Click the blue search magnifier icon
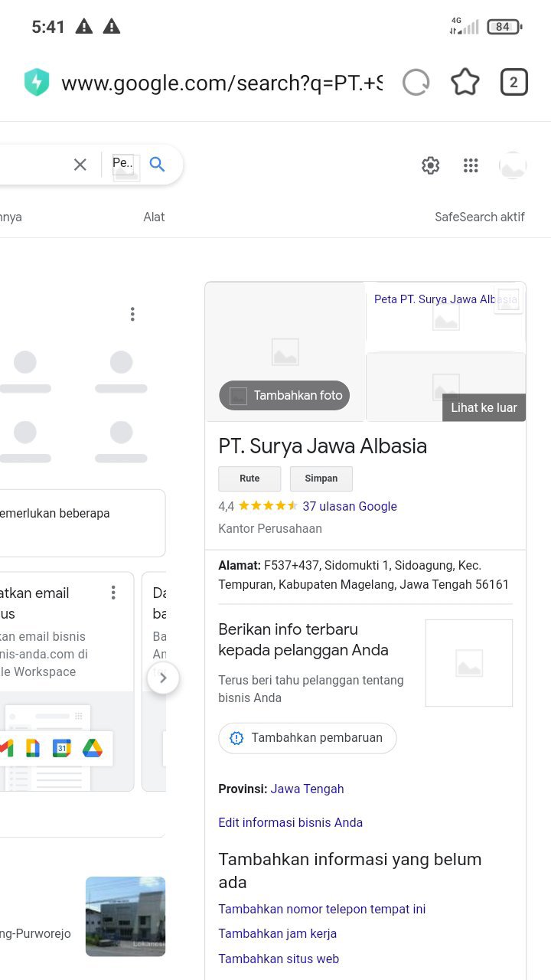Viewport: 551px width, 980px height. click(x=157, y=164)
